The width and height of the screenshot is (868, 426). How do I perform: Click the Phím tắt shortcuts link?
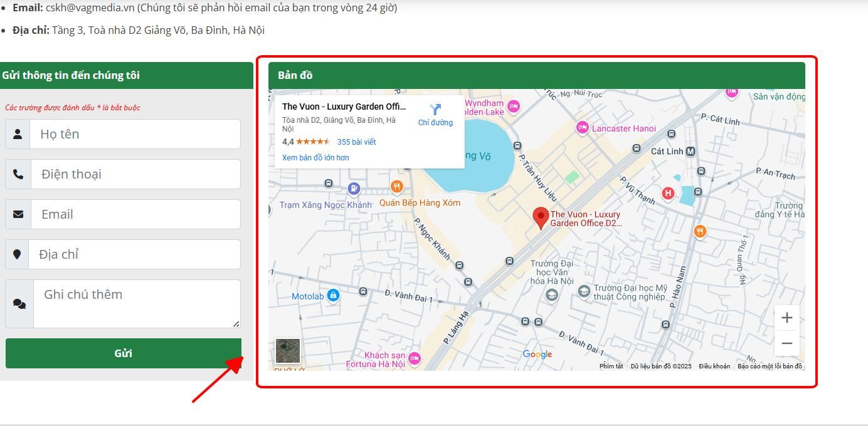611,366
